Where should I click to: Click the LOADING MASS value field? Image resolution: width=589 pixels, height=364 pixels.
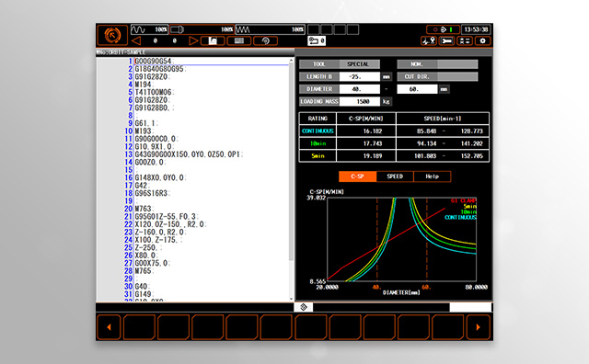click(360, 101)
